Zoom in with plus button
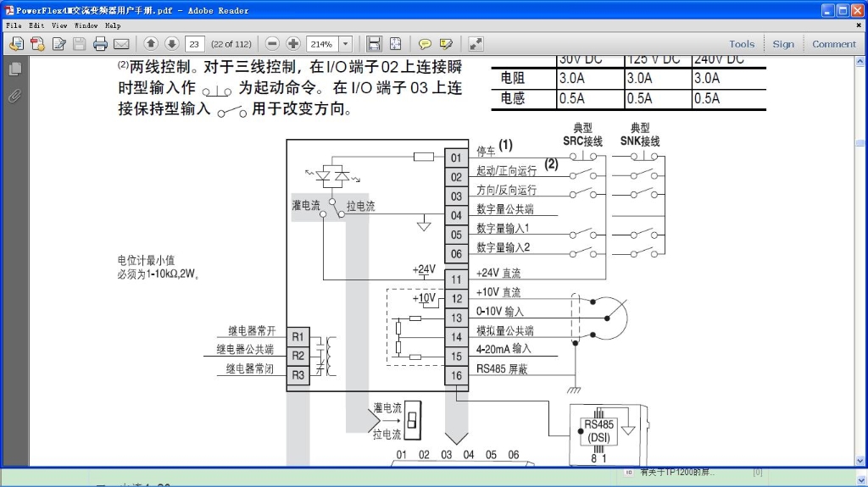868x487 pixels. click(x=292, y=44)
